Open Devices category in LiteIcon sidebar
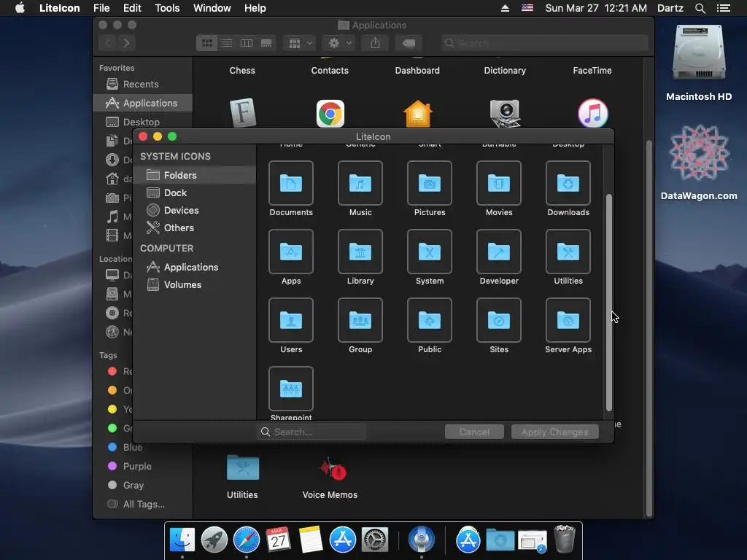Screen dimensions: 747x560 194,210
